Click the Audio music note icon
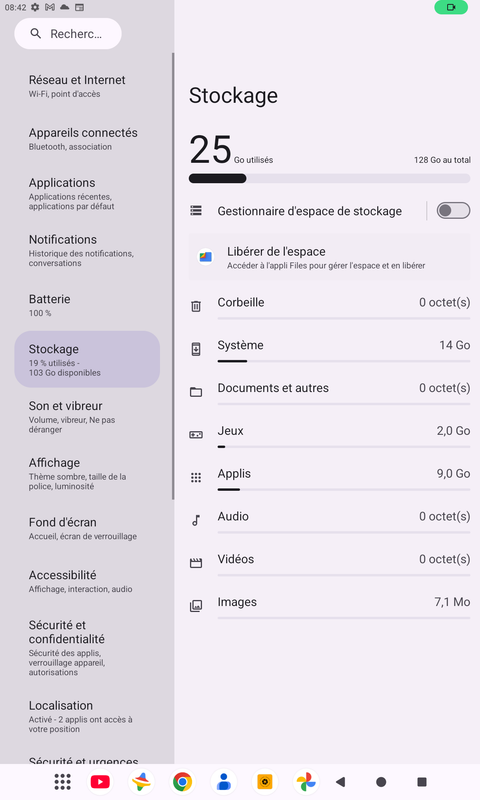 point(196,520)
